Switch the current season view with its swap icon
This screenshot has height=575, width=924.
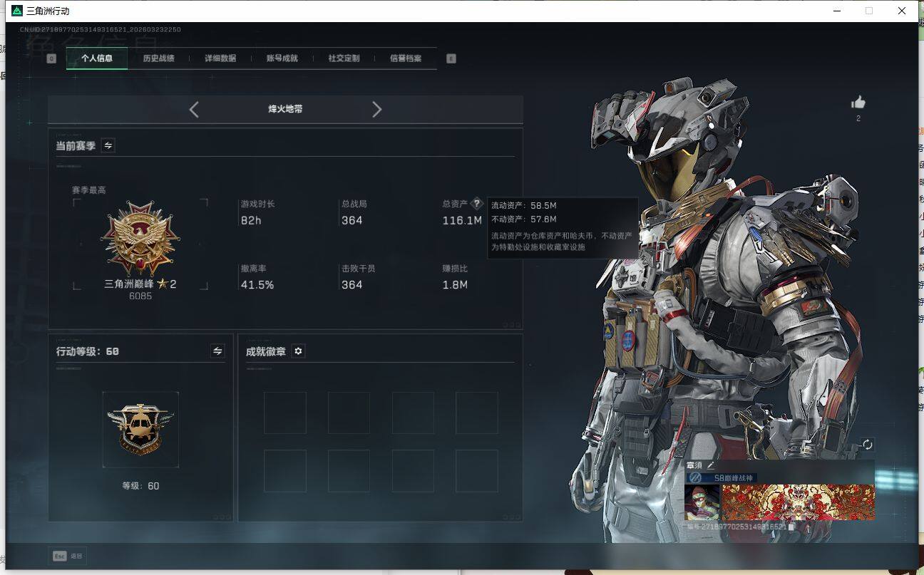coord(108,145)
